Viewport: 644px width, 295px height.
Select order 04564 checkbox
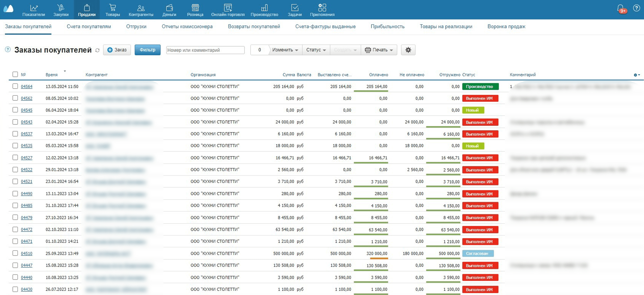[15, 86]
